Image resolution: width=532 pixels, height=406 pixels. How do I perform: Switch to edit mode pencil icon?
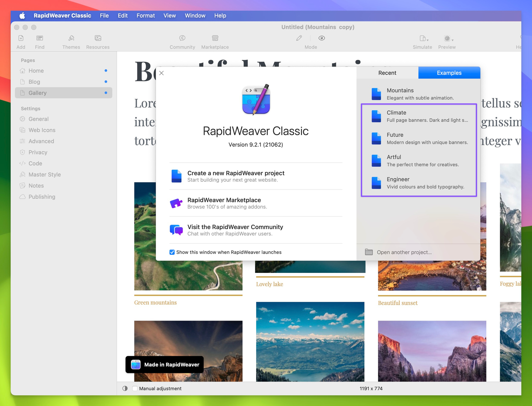tap(299, 38)
